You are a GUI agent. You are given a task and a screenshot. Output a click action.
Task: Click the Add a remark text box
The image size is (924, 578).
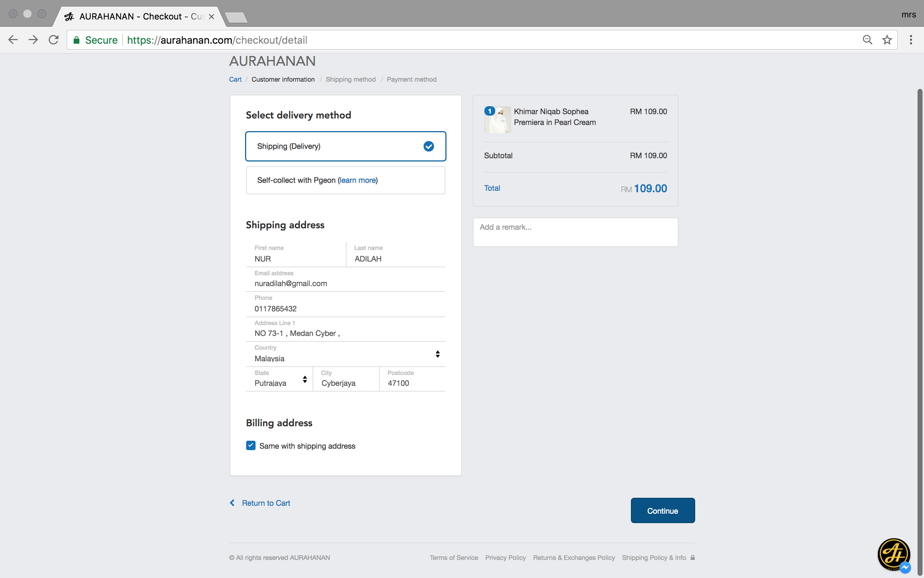click(x=575, y=232)
